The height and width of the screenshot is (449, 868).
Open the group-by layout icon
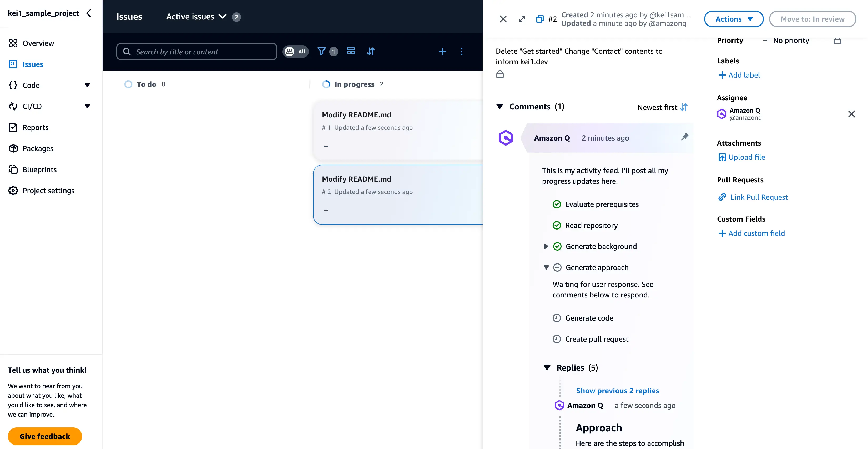[351, 51]
